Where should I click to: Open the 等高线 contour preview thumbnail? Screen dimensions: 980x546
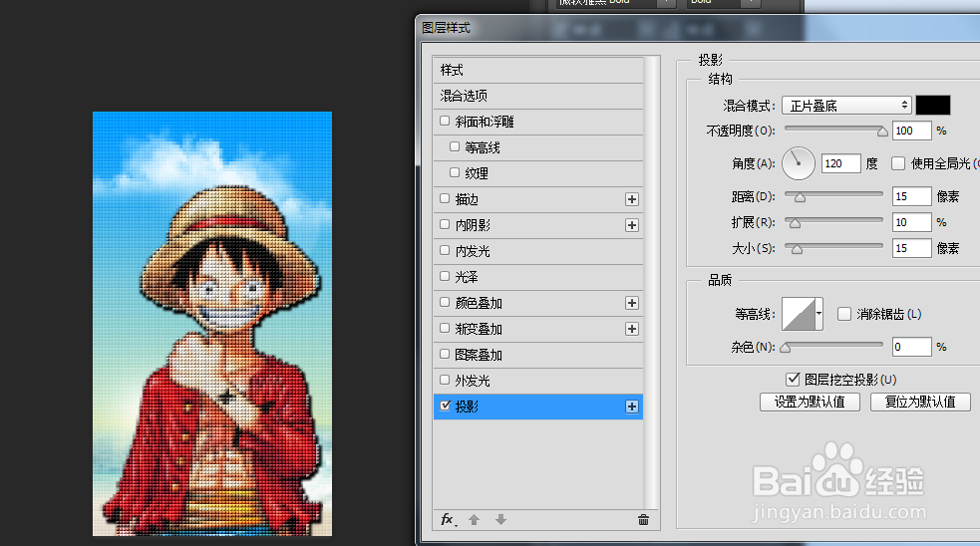[799, 314]
